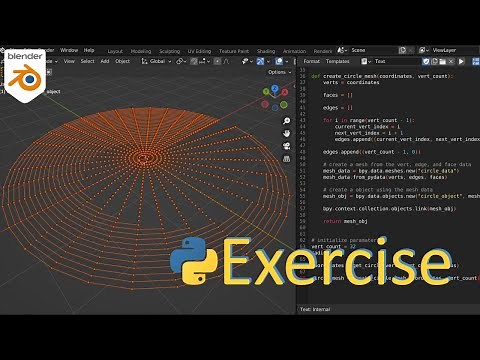Toggle viewport overlays icon
This screenshot has height=360, width=480.
[x=279, y=61]
